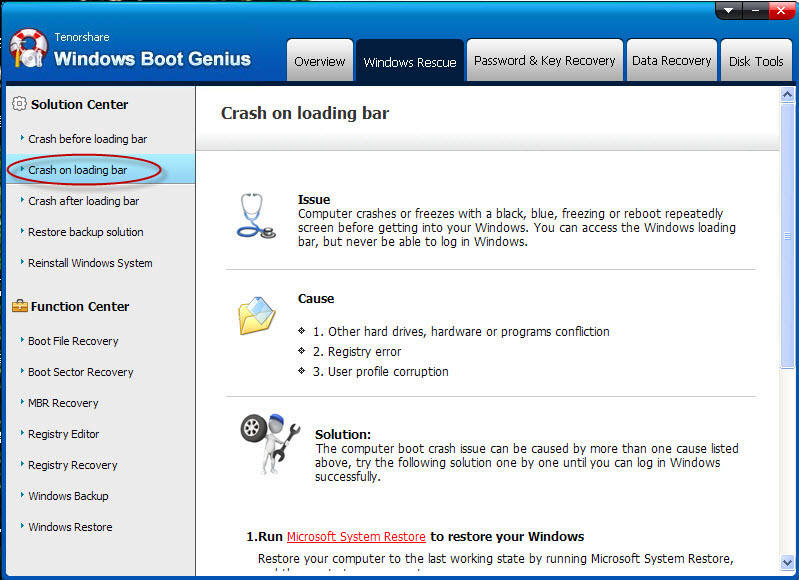Click the scrollbar up arrow
The width and height of the screenshot is (799, 580).
(787, 95)
